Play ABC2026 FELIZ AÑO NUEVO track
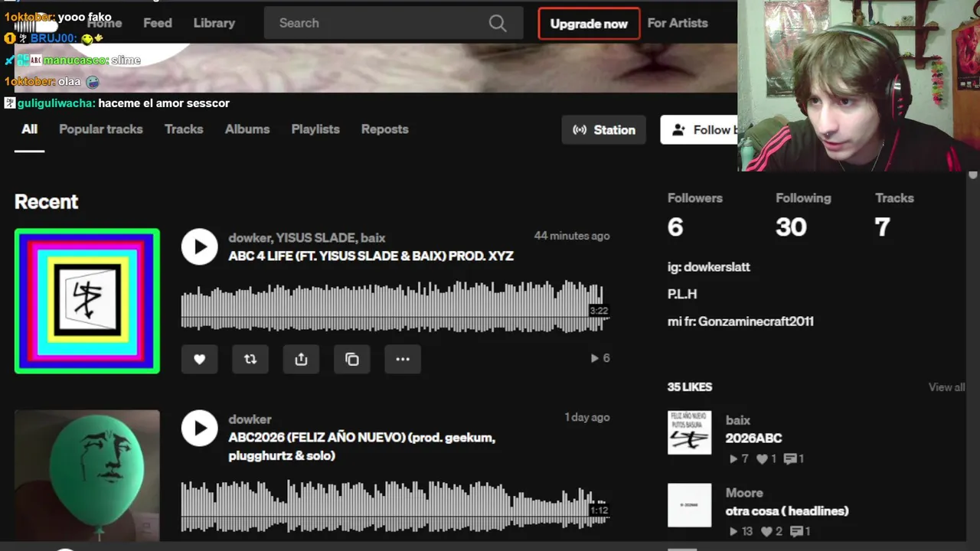 [200, 429]
